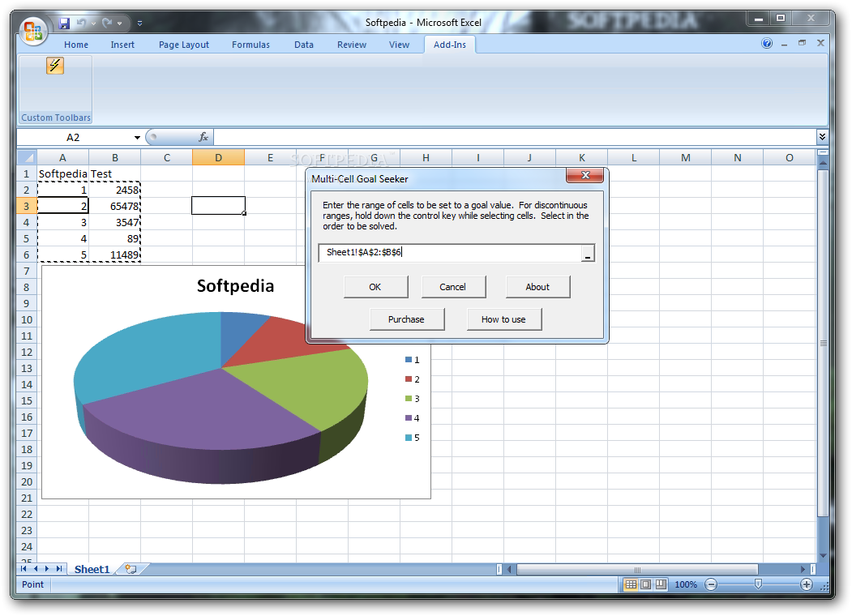
Task: Open the Undo history dropdown arrow
Action: (93, 24)
